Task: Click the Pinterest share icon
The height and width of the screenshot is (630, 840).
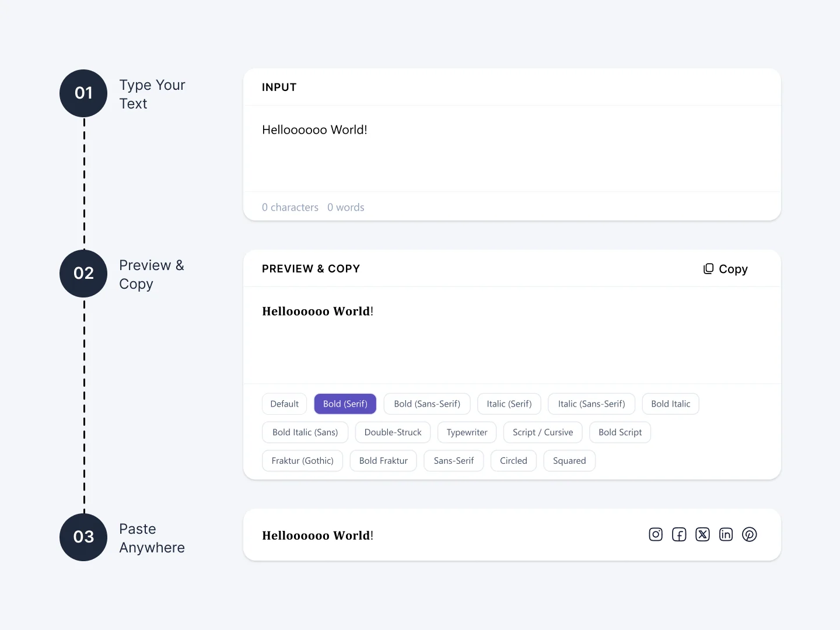Action: click(749, 534)
